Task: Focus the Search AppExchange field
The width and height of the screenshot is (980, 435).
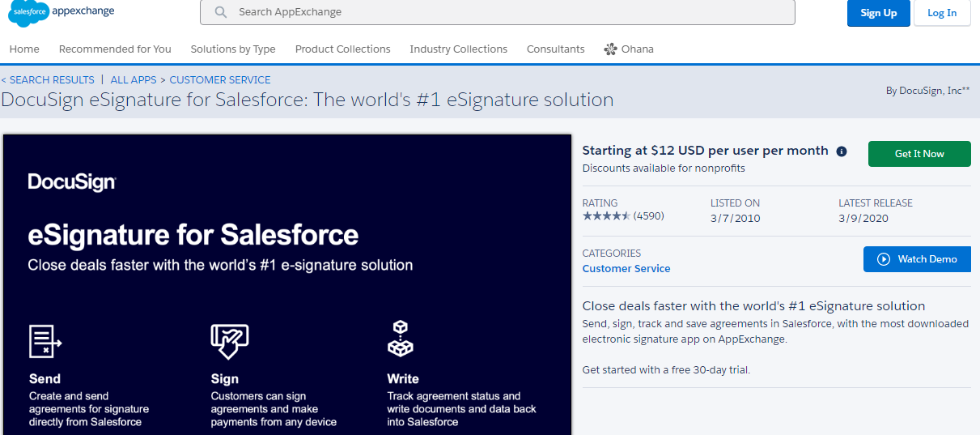Action: pyautogui.click(x=497, y=12)
